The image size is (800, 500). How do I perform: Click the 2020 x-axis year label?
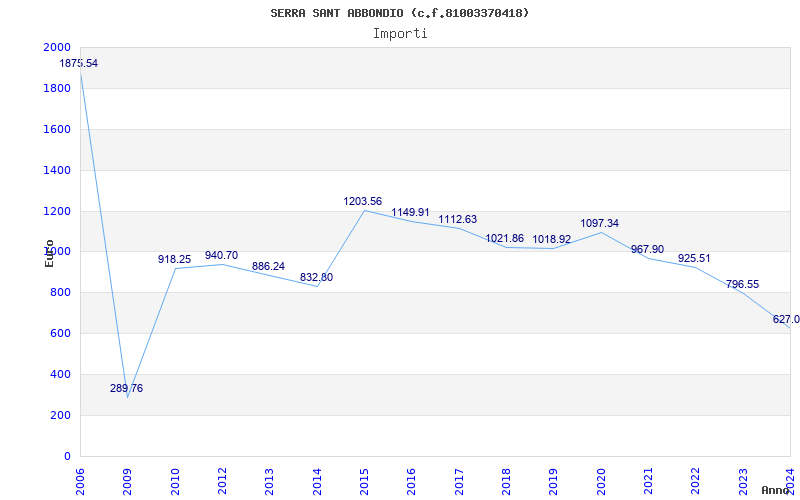[x=601, y=481]
